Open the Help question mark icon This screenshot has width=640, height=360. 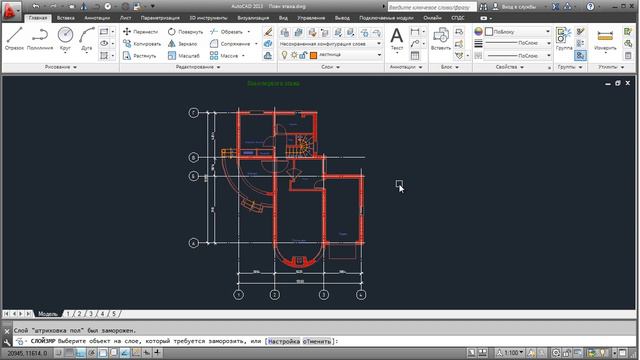coord(590,7)
